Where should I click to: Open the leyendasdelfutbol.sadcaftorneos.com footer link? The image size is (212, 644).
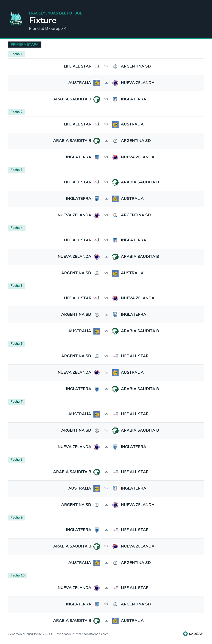point(82,634)
